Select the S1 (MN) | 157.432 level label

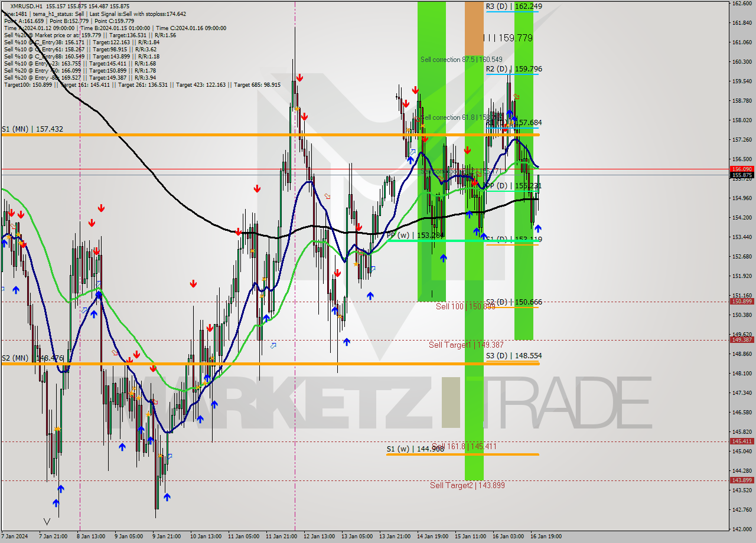tap(32, 129)
